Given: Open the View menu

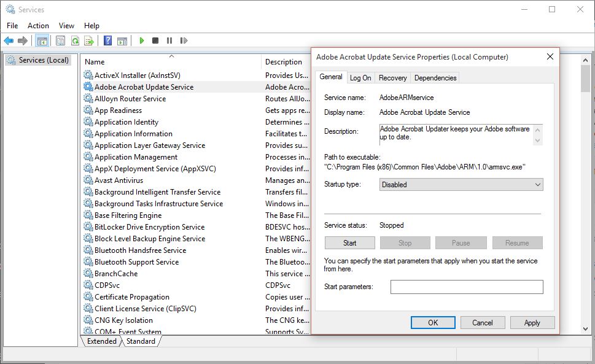Looking at the screenshot, I should [x=66, y=25].
